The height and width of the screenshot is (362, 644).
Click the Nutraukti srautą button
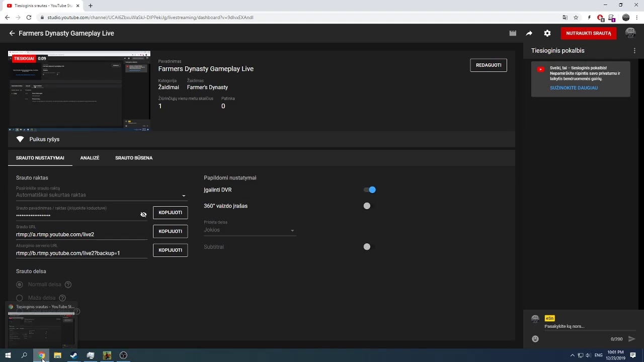coord(589,33)
